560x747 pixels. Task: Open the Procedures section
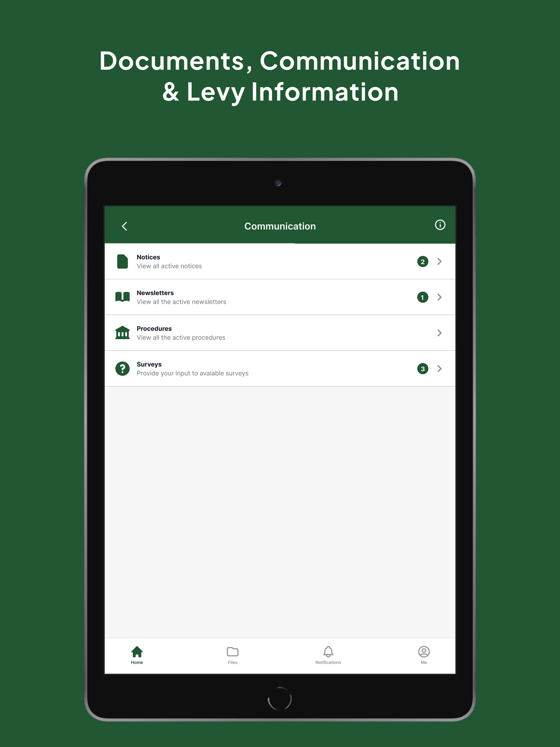point(280,332)
